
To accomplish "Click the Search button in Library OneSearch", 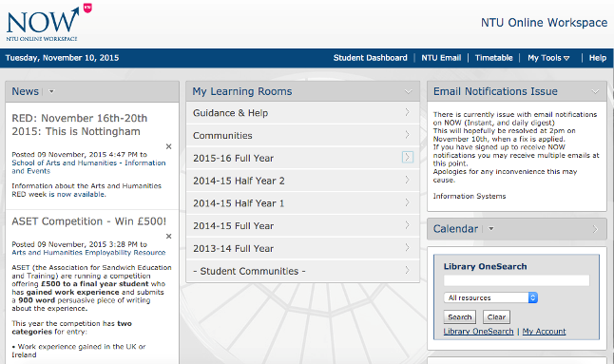I will click(460, 317).
